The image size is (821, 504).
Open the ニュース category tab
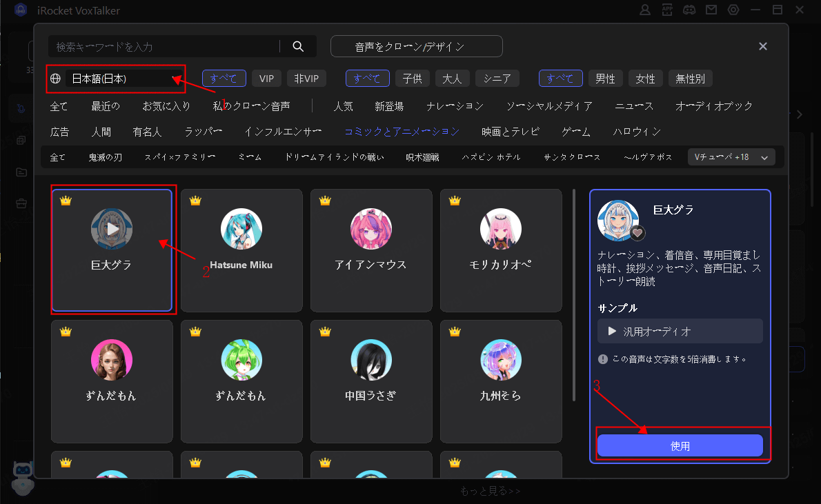click(x=634, y=106)
